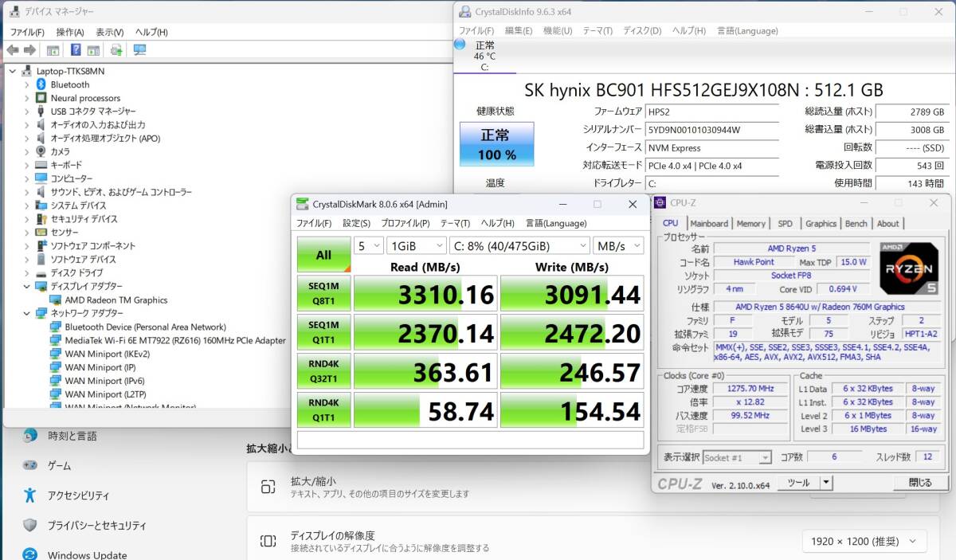Screen dimensions: 956x560
Task: Click the scan for hardware changes icon
Action: [116, 50]
